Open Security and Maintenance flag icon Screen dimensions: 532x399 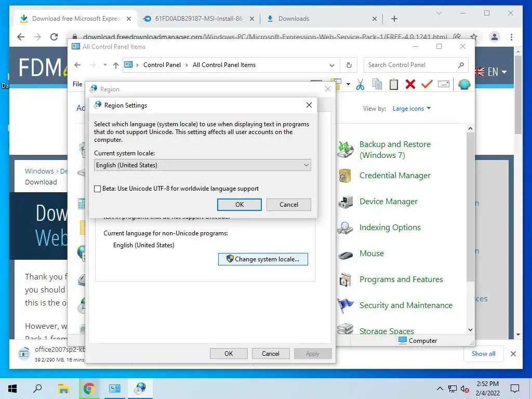(x=345, y=305)
